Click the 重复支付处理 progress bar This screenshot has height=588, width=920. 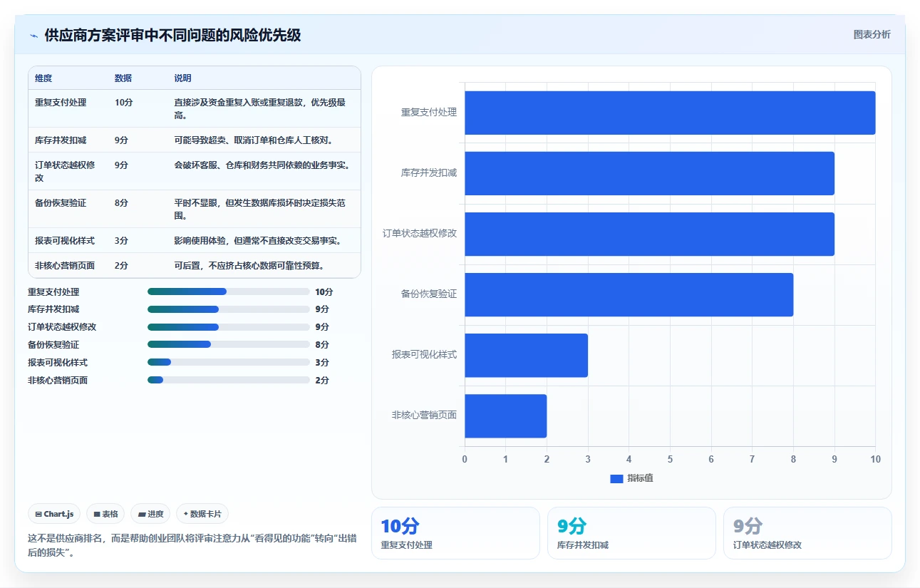(x=228, y=292)
